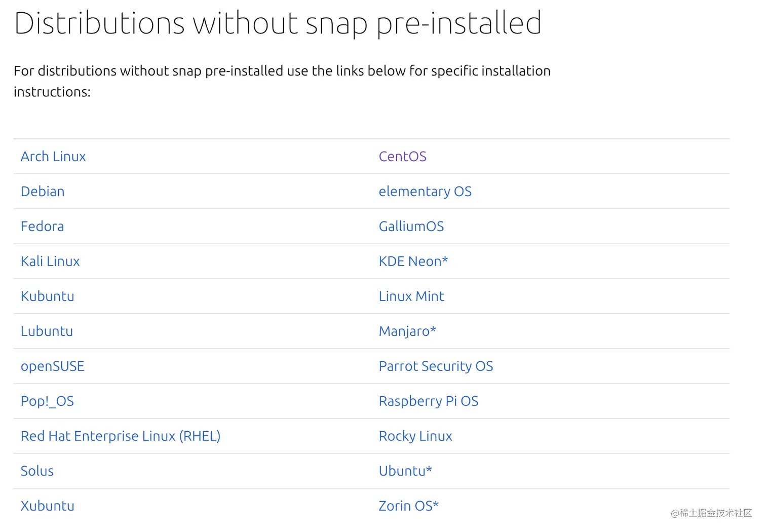Click the Kali Linux link

pyautogui.click(x=50, y=261)
